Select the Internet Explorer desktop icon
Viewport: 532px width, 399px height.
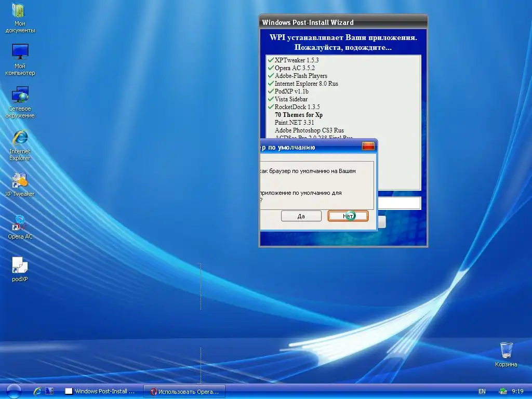pos(20,145)
